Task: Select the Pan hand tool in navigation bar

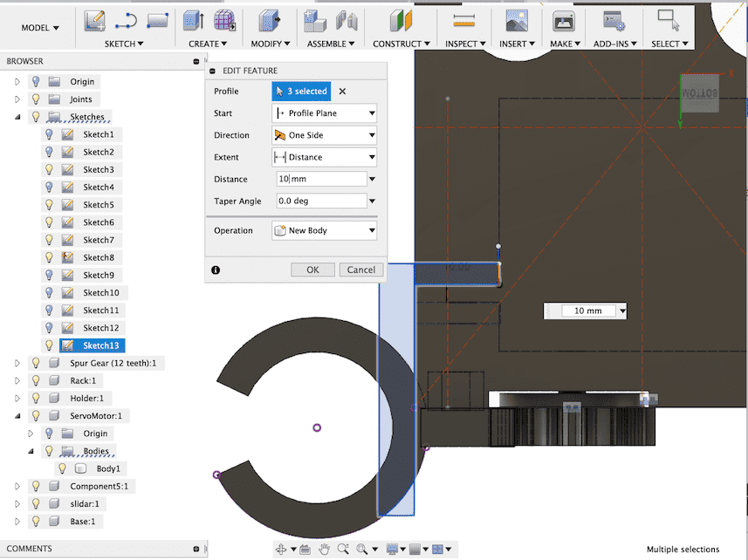Action: 324,549
